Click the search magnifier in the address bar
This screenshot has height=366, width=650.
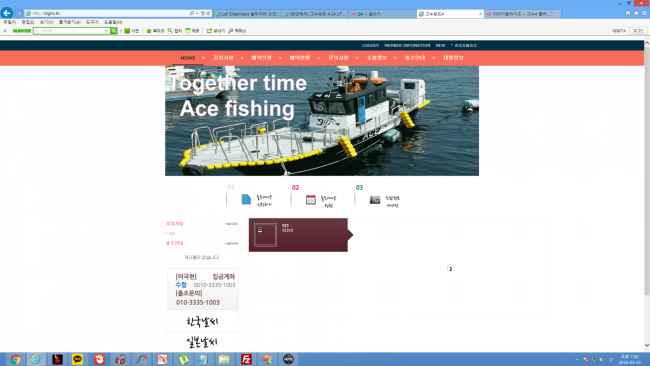[192, 13]
